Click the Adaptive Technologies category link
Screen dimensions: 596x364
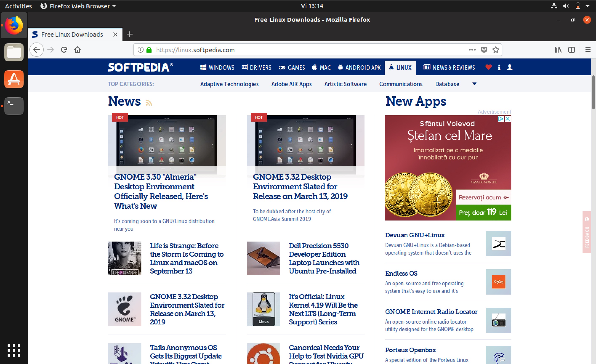[x=229, y=84]
